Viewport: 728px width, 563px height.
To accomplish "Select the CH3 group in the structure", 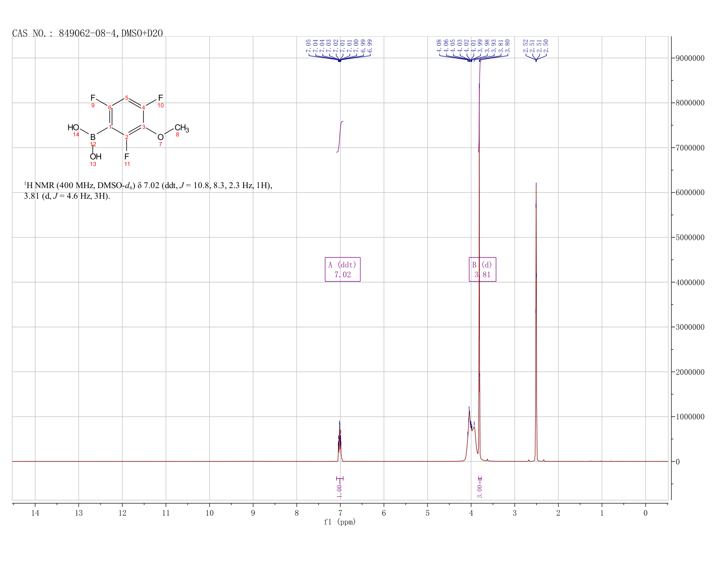I will coord(181,128).
